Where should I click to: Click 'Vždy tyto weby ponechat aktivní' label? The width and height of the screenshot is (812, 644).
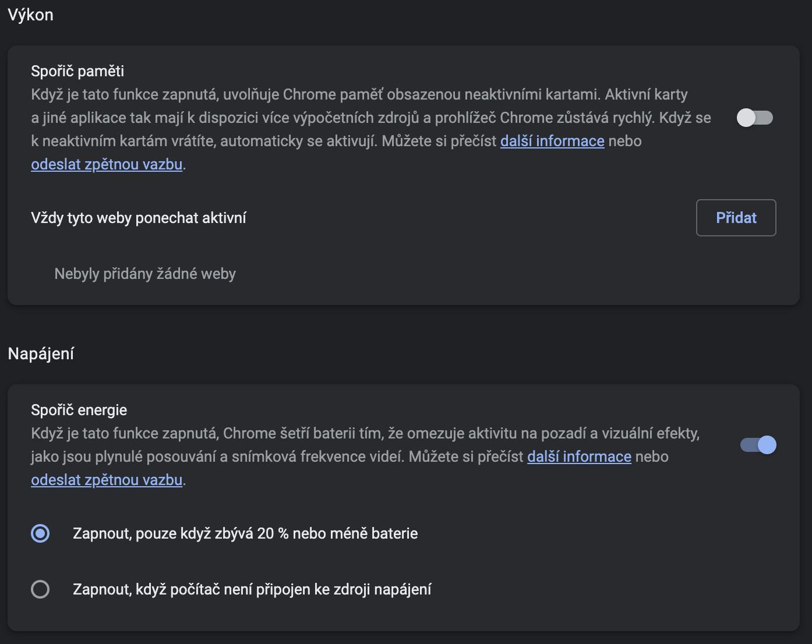[x=138, y=218]
